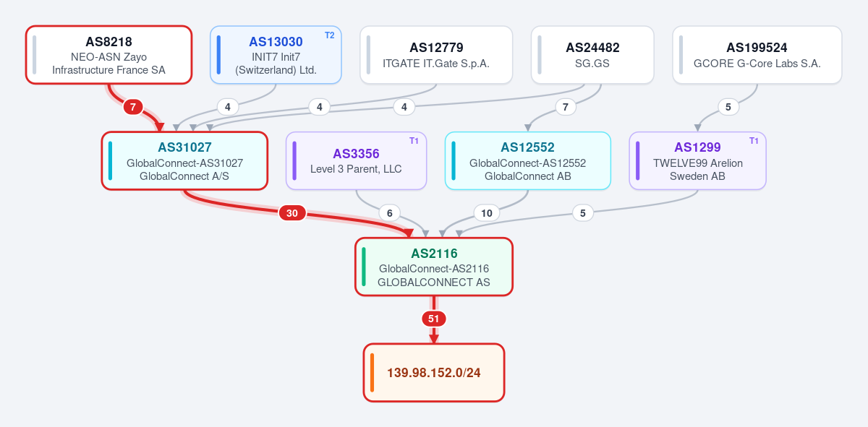Open the AS12552 GlobalConnect AB node
The width and height of the screenshot is (868, 427).
(527, 161)
